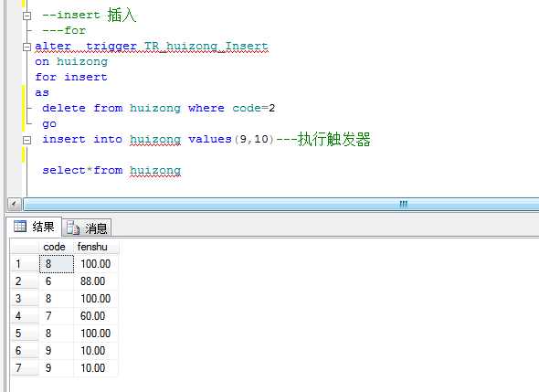This screenshot has height=392, width=539.
Task: Click fenshu cell 100.00 in row 1
Action: click(x=96, y=264)
